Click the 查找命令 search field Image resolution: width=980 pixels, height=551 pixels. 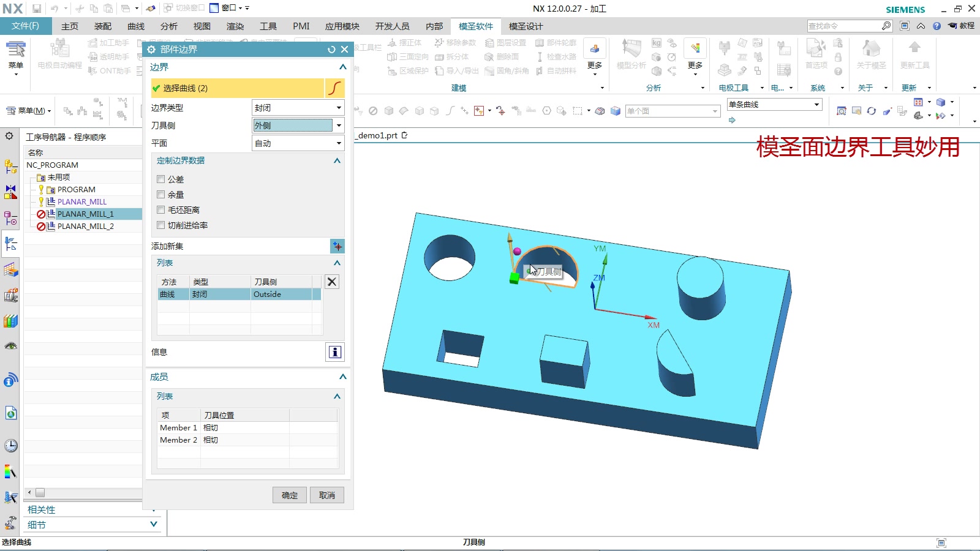point(844,26)
